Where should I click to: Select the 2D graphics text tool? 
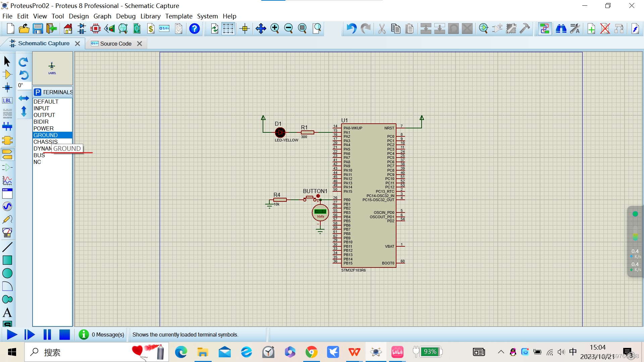7,313
